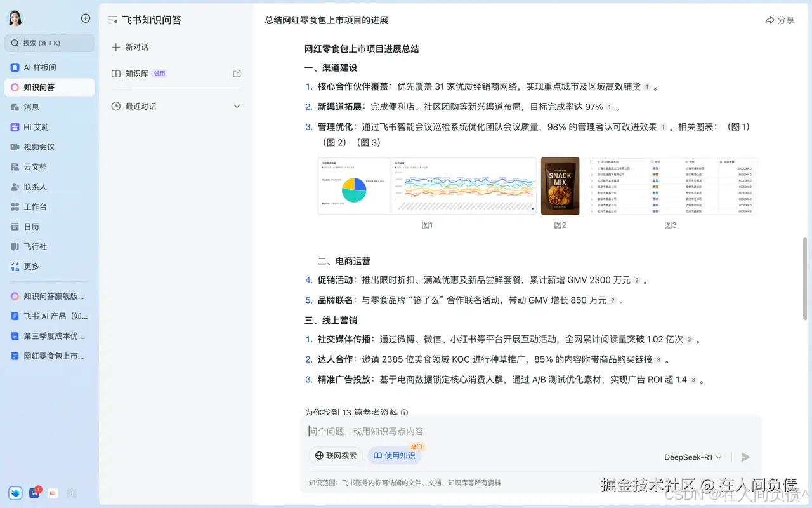Screen dimensions: 812x508
Task: Toggle the 使用知识 option
Action: click(x=395, y=455)
